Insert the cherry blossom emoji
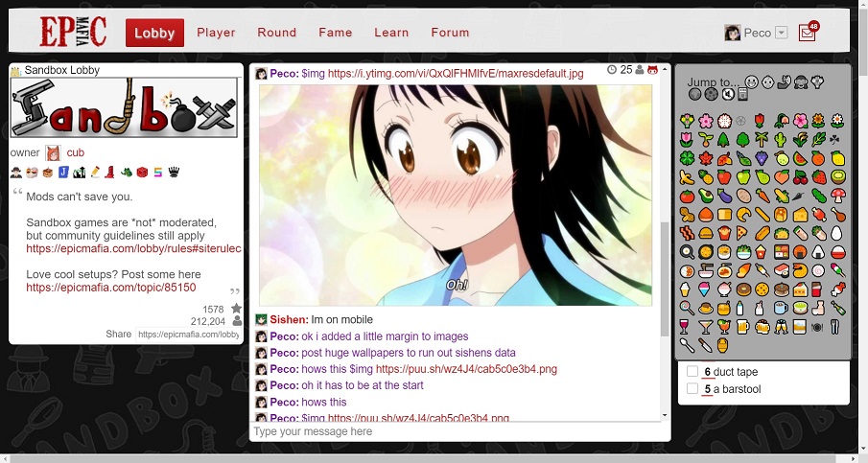The image size is (868, 463). tap(706, 120)
